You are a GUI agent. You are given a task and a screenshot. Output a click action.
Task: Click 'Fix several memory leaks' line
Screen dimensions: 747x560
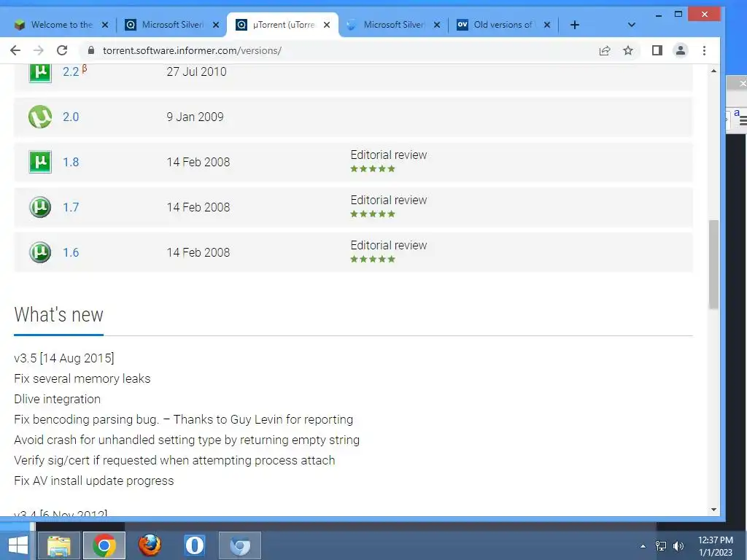pos(82,378)
